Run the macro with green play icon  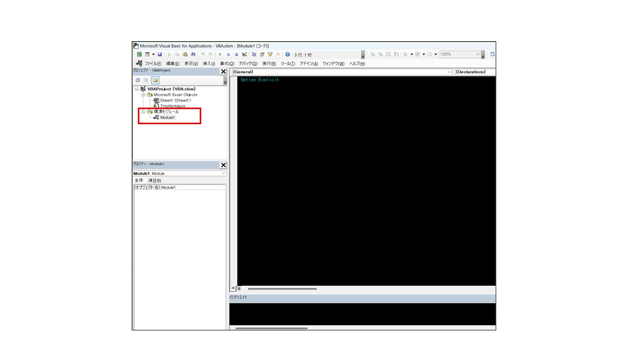pos(220,54)
